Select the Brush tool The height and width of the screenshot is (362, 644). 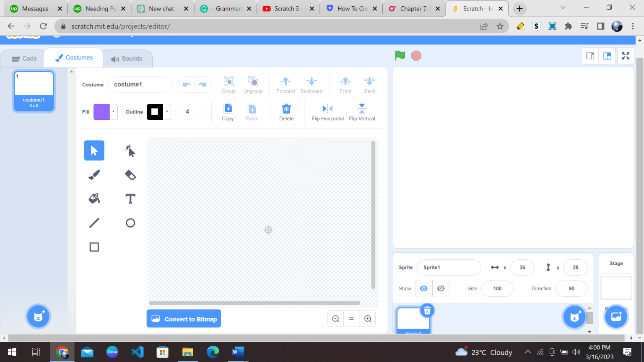(x=94, y=175)
